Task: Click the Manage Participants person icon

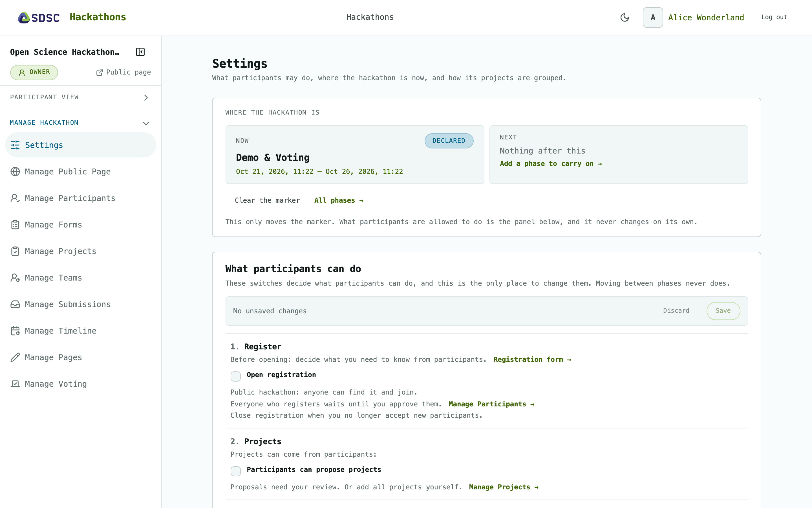Action: pos(15,198)
